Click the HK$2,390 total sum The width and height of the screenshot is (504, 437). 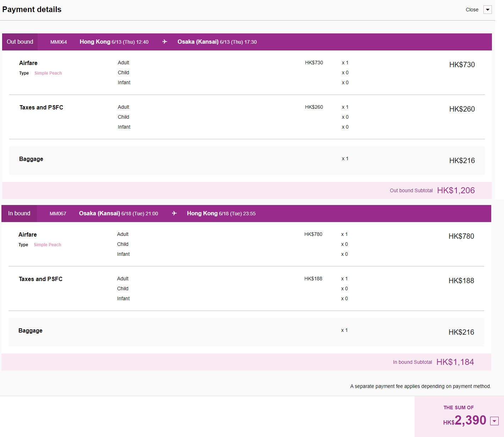point(465,420)
